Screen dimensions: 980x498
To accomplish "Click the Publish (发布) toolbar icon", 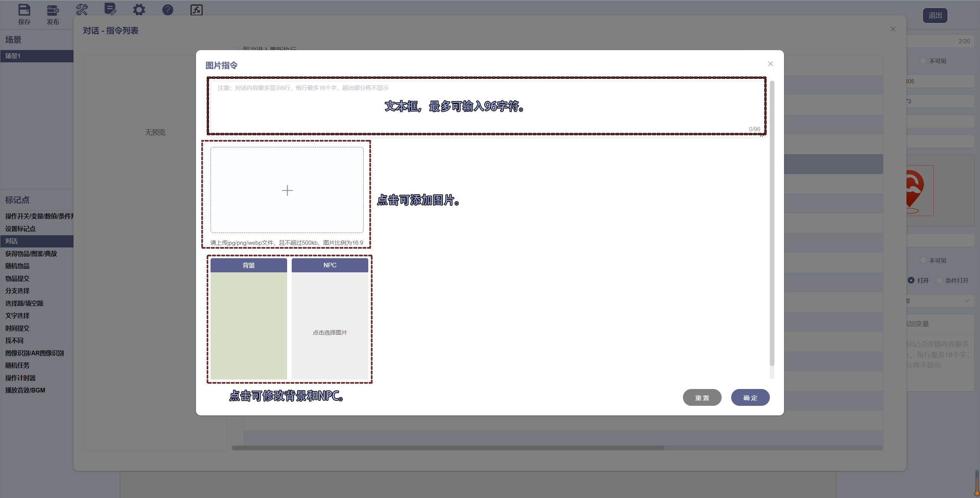I will [x=53, y=10].
